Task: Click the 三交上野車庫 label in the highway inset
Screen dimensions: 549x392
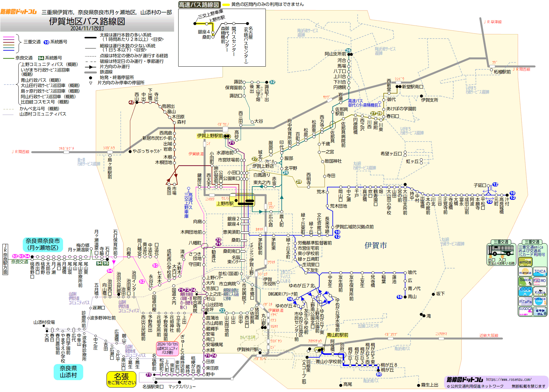Action: pos(211,14)
